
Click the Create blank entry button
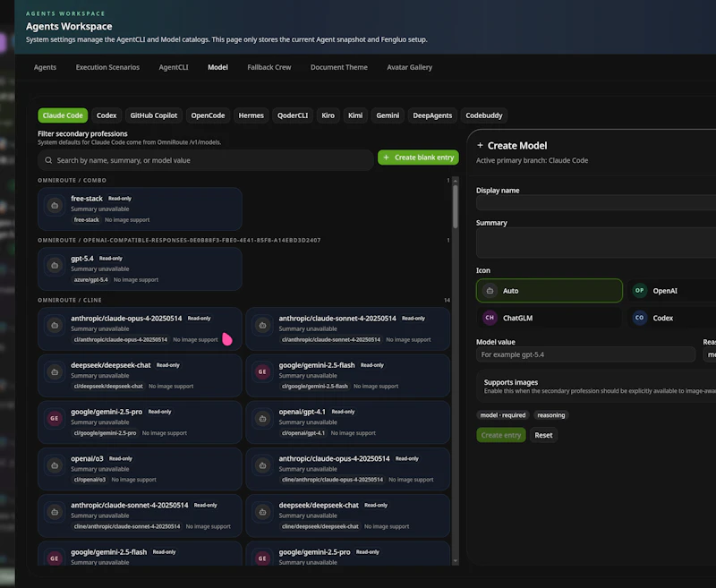pyautogui.click(x=418, y=157)
